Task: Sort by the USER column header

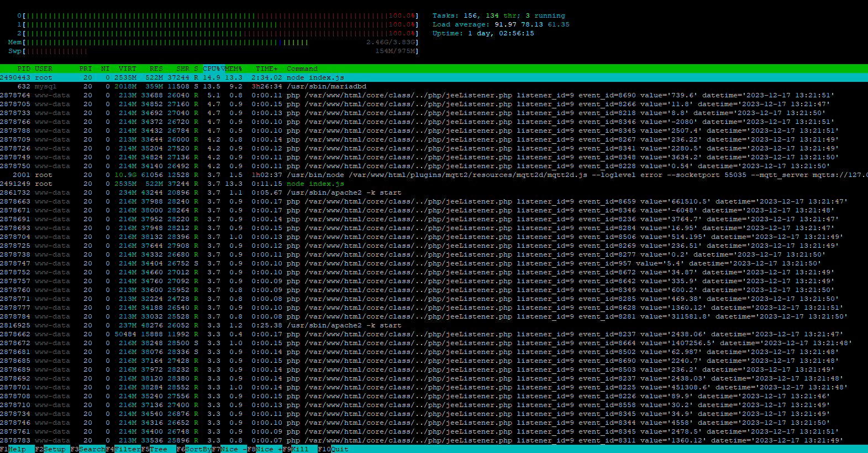Action: [x=44, y=69]
